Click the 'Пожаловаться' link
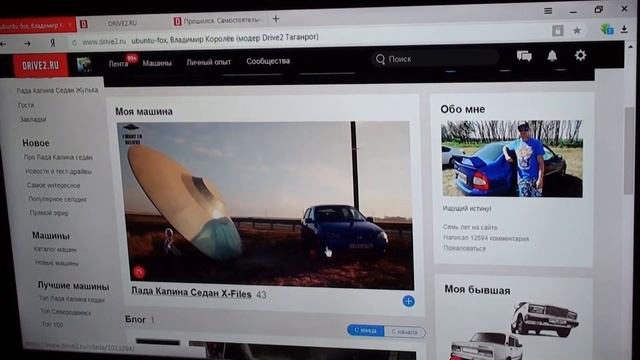 tap(464, 248)
